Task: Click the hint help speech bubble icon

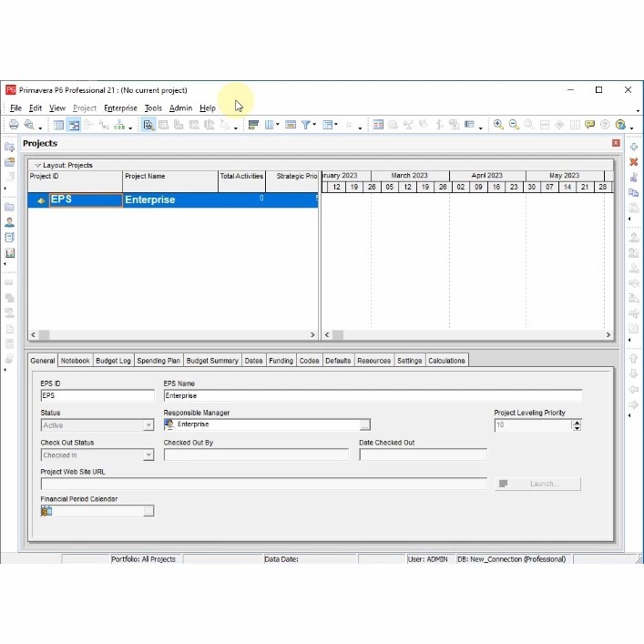Action: click(x=589, y=125)
